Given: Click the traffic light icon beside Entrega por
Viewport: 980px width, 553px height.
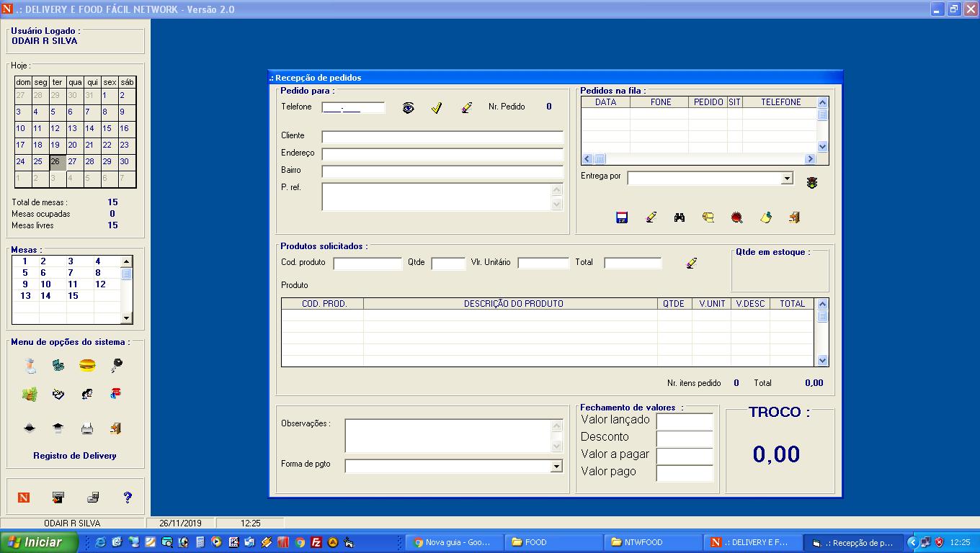Looking at the screenshot, I should tap(812, 183).
